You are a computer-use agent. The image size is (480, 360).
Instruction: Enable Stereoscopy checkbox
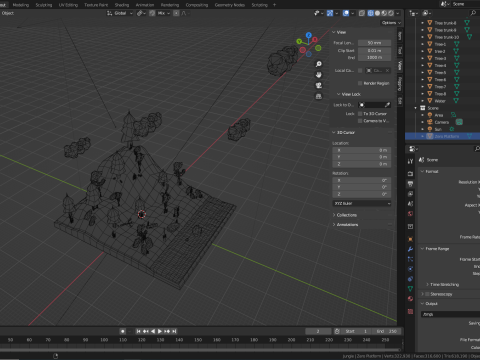click(x=427, y=294)
